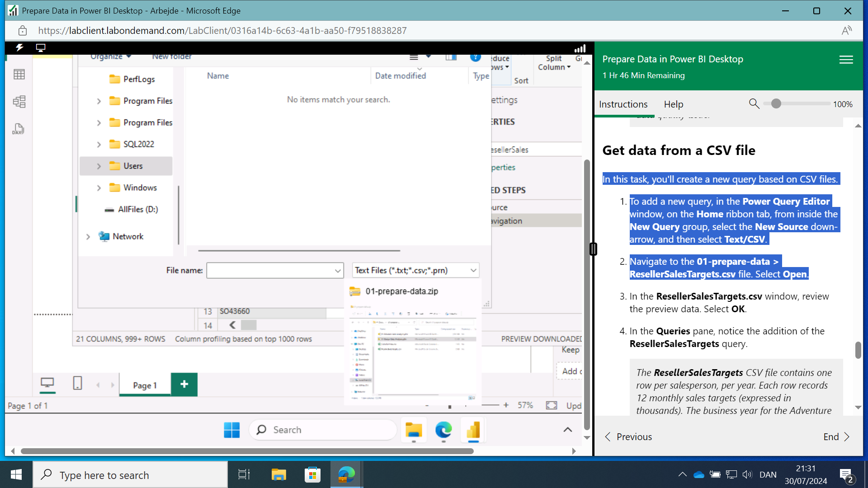
Task: Click the zoom in plus button
Action: [x=506, y=405]
